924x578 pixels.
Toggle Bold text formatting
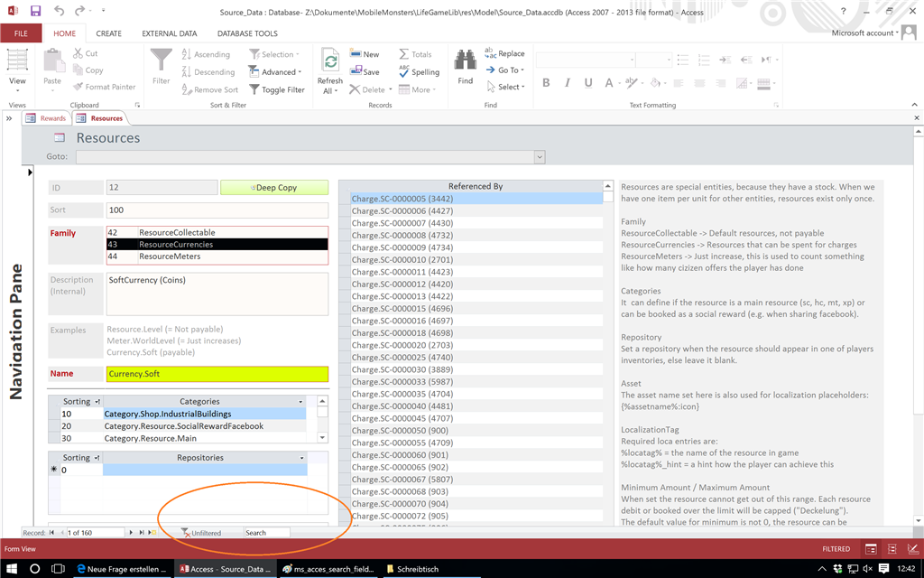point(546,83)
